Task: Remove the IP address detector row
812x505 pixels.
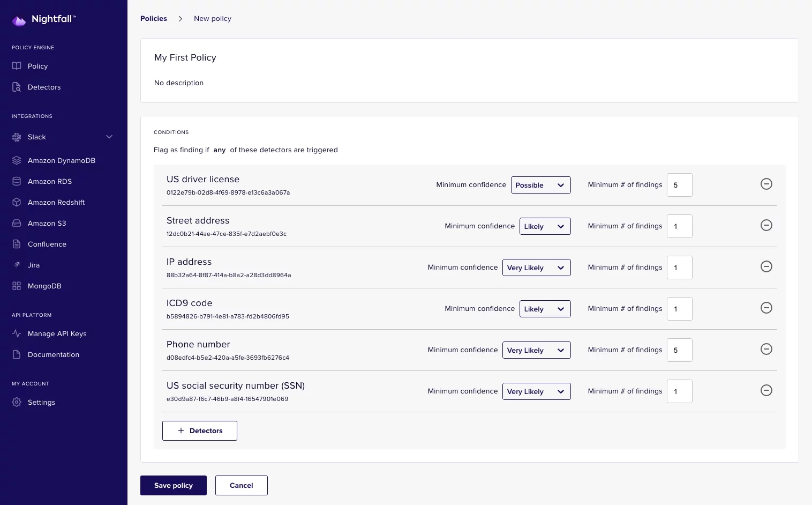Action: pos(766,266)
